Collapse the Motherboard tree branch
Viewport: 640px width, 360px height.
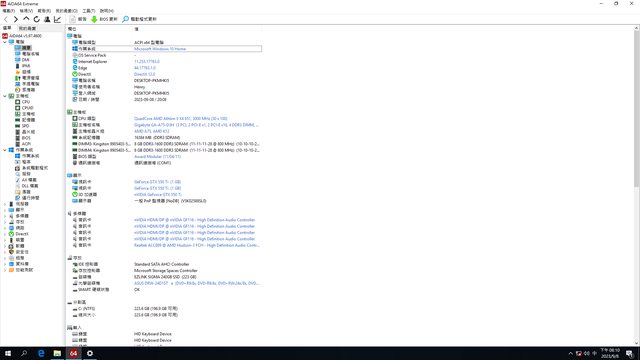(x=5, y=96)
